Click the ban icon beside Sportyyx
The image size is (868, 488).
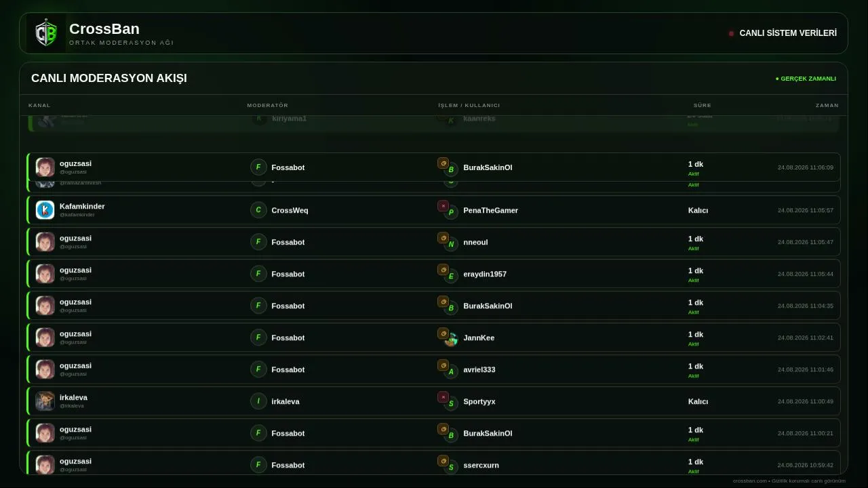tap(443, 397)
